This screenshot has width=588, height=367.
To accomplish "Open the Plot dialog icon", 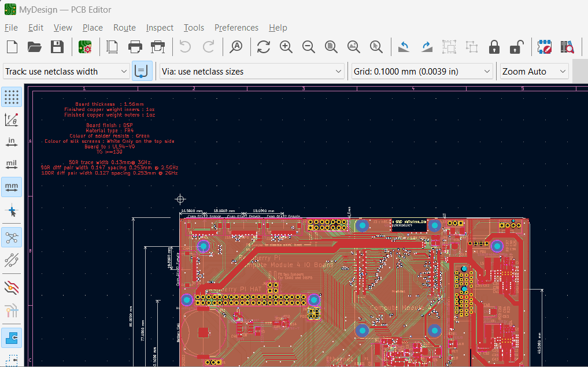I will pos(157,47).
